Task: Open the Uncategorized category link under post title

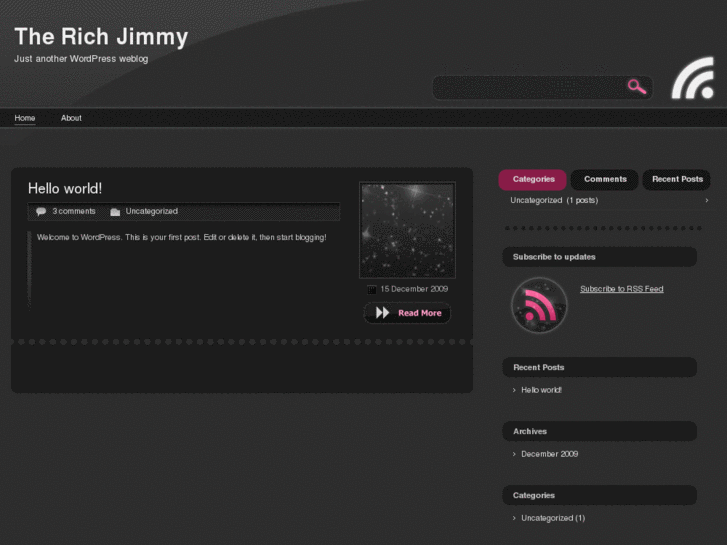Action: click(151, 211)
